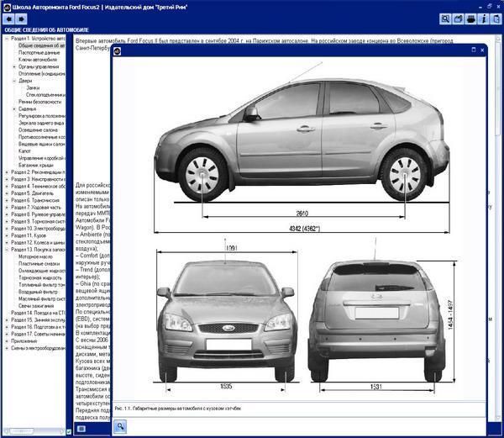Click the small panel icon below article text
504x438 pixels.
pos(81,429)
